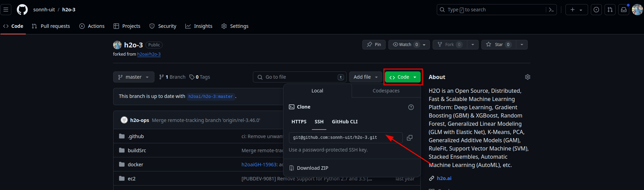644x190 pixels.
Task: Open the Add file dropdown
Action: pyautogui.click(x=365, y=77)
